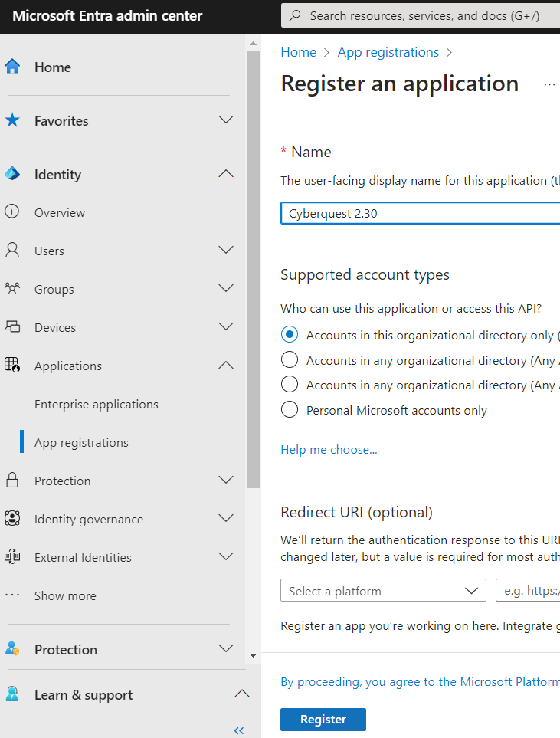Expand the Devices chevron

pos(226,326)
